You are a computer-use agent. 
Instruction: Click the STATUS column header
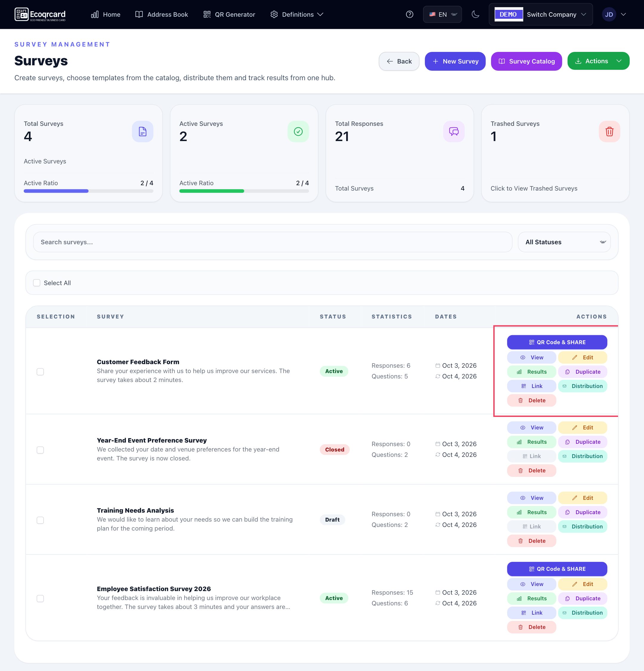(333, 317)
